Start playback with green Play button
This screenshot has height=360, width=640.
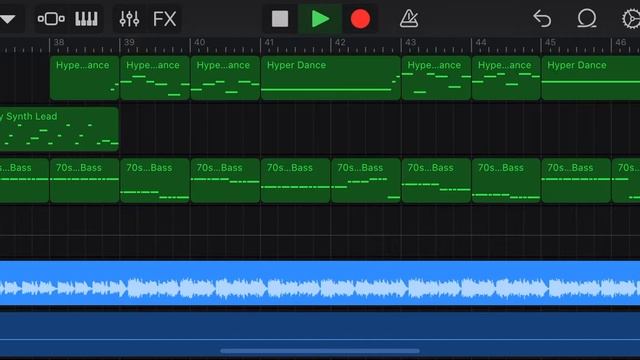point(320,19)
